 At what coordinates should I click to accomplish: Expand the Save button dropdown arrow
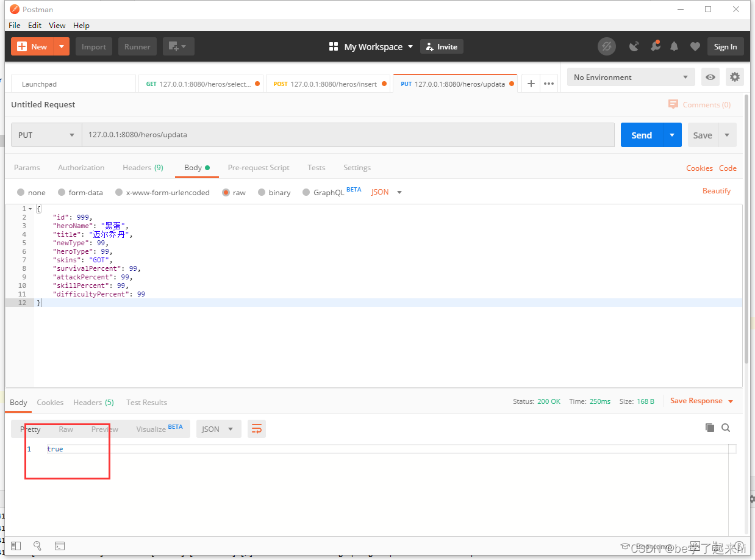727,135
